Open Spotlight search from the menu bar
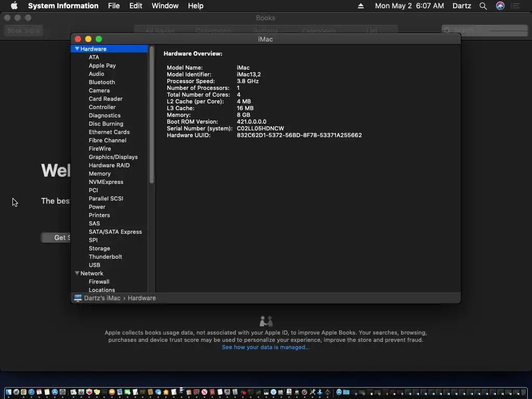The image size is (532, 399). pos(483,6)
